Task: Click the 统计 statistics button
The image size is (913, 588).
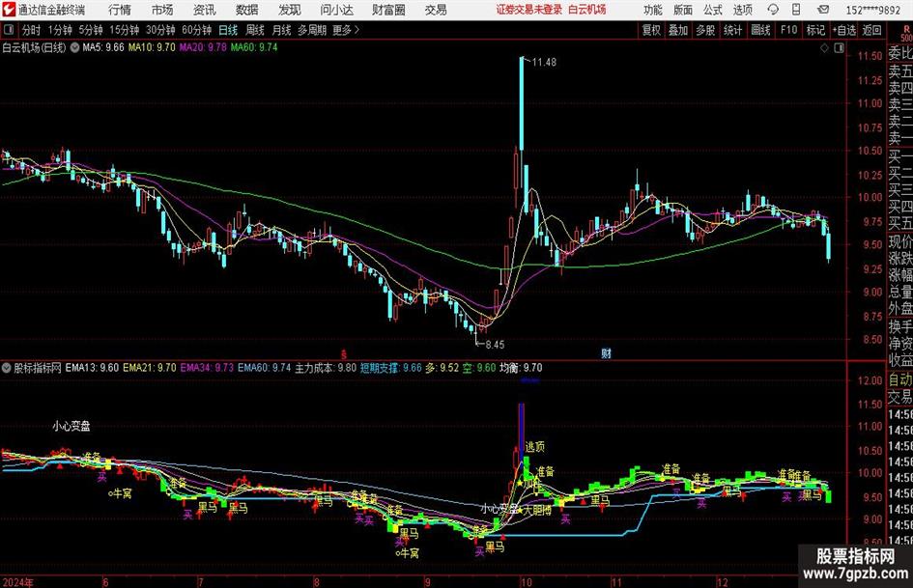Action: click(x=732, y=30)
